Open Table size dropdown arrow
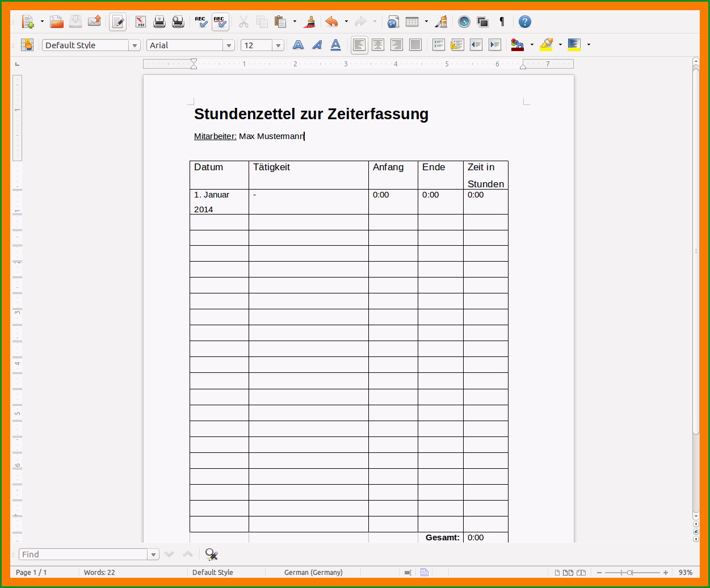 [x=426, y=22]
